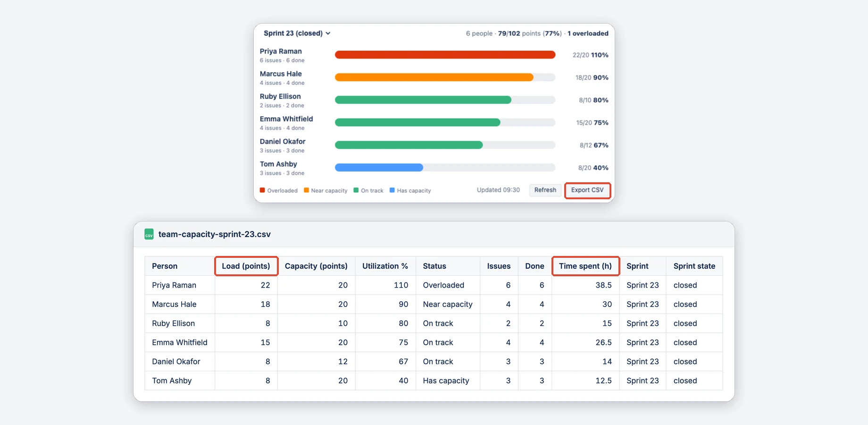Viewport: 868px width, 425px height.
Task: Click the 'Sprint state' column header
Action: tap(694, 266)
